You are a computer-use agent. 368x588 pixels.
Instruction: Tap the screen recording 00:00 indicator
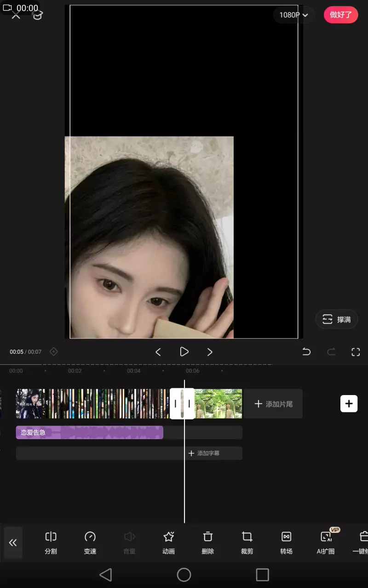click(x=21, y=8)
